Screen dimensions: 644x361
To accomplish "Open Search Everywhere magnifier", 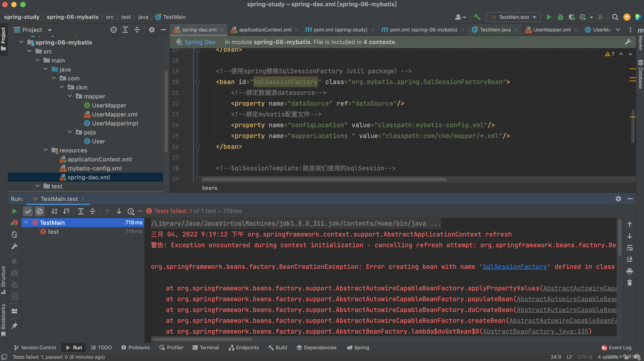I will pos(615,17).
